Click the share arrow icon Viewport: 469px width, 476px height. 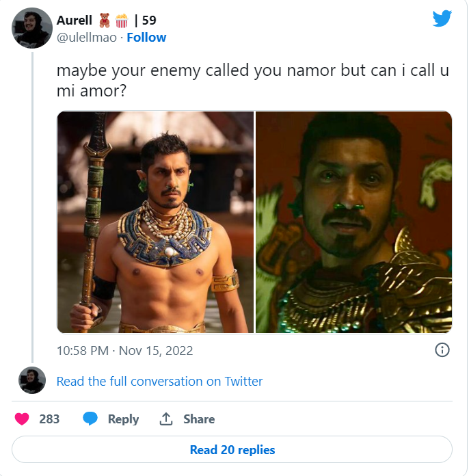point(165,419)
